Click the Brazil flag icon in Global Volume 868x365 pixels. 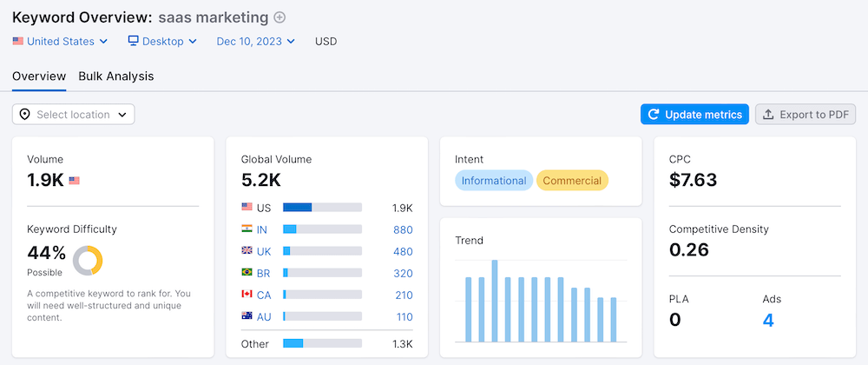[247, 273]
